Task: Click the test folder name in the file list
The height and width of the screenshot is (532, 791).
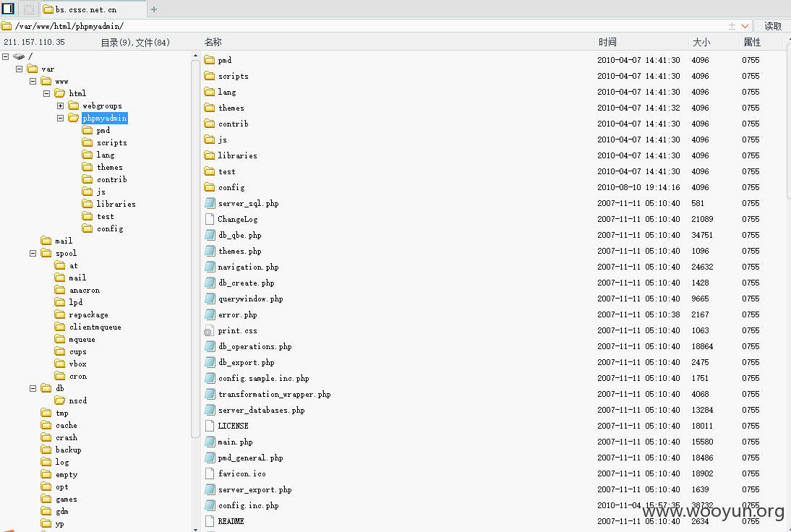Action: click(226, 171)
